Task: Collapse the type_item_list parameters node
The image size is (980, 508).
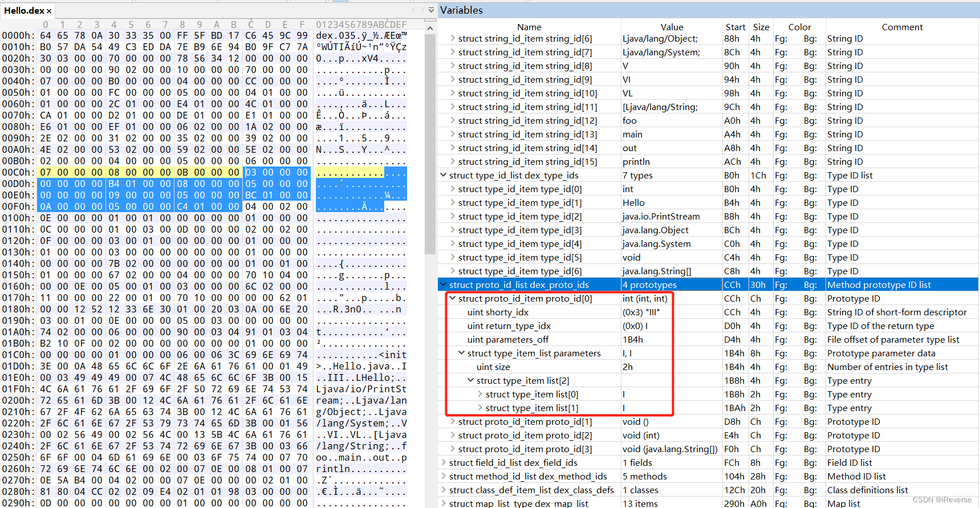Action: click(x=462, y=353)
